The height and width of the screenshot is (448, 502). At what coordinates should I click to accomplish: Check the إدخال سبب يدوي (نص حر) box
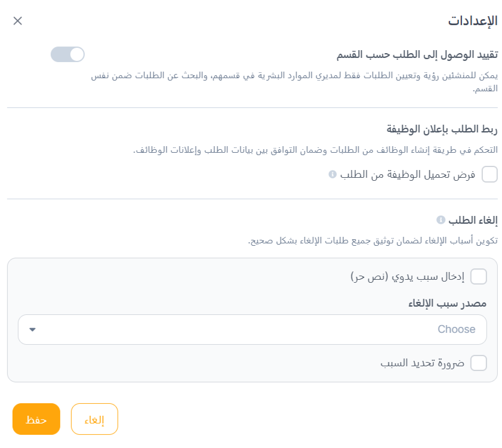point(479,277)
